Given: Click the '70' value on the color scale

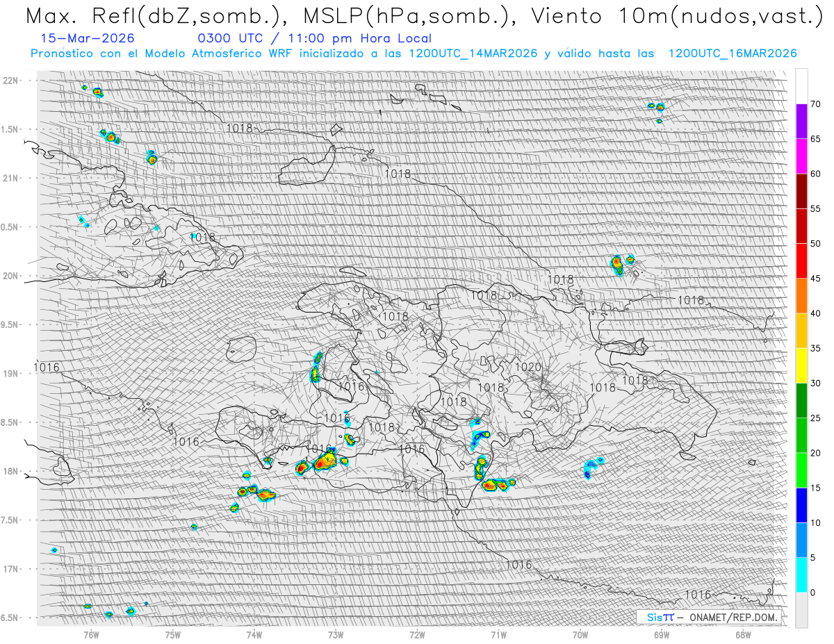Looking at the screenshot, I should point(815,104).
